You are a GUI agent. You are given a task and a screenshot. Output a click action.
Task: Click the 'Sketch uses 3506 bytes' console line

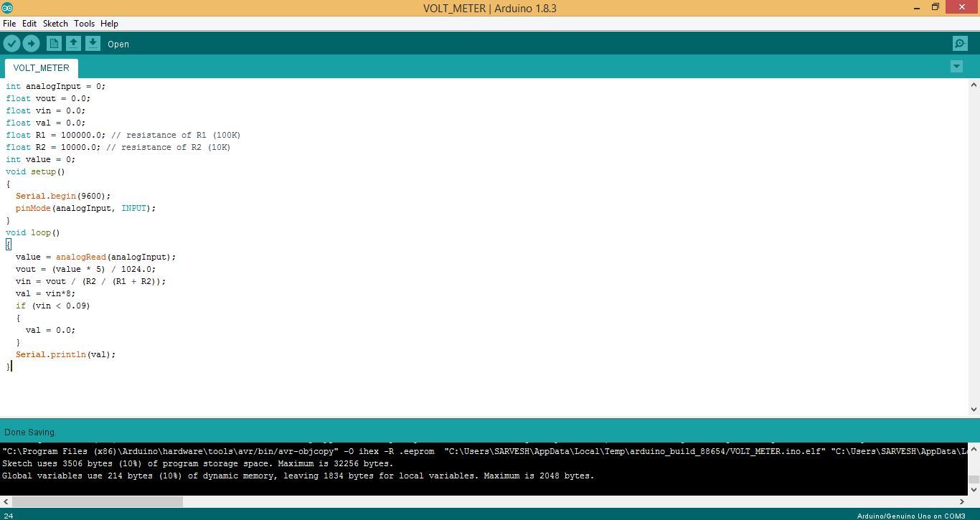pos(197,463)
